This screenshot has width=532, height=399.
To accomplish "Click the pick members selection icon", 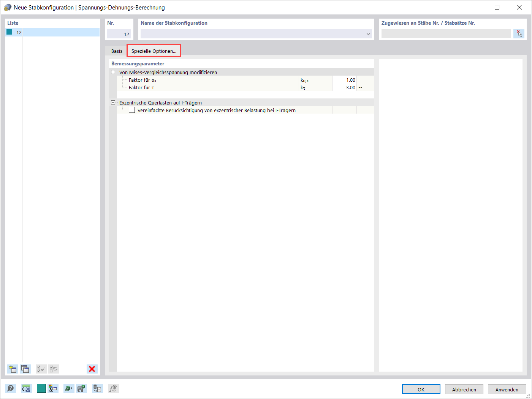I will tap(519, 34).
